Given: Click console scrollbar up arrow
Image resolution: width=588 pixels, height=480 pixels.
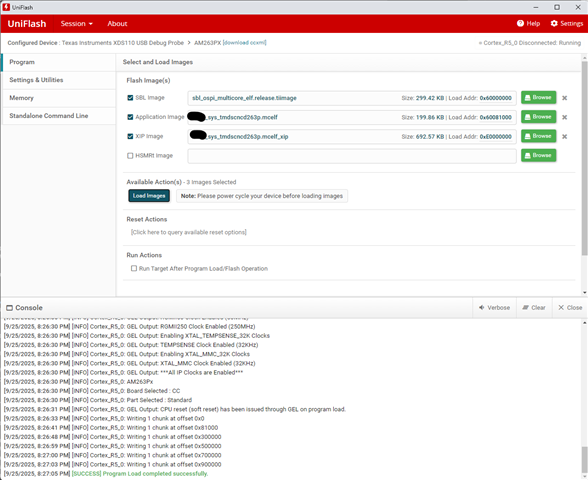Looking at the screenshot, I should coord(585,323).
